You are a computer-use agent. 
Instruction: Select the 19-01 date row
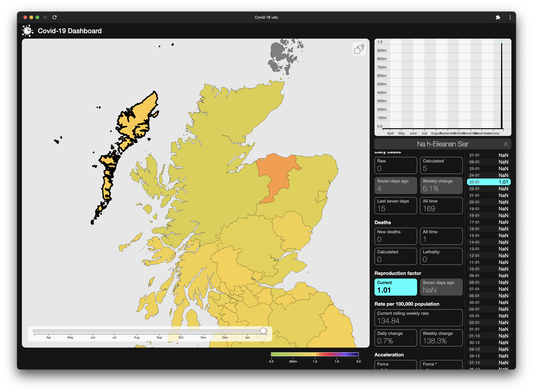(x=489, y=209)
